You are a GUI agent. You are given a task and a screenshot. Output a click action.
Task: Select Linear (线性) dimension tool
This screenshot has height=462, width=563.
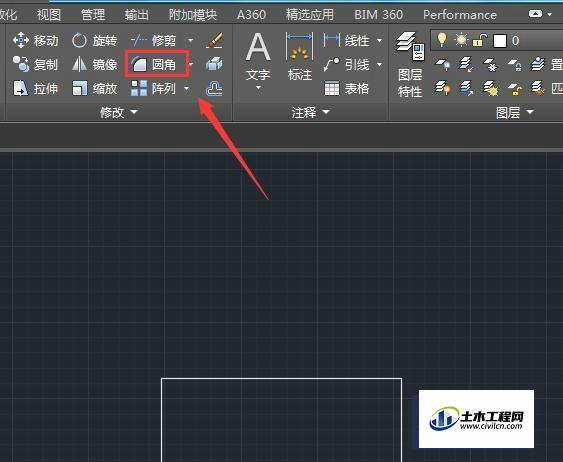tap(347, 41)
